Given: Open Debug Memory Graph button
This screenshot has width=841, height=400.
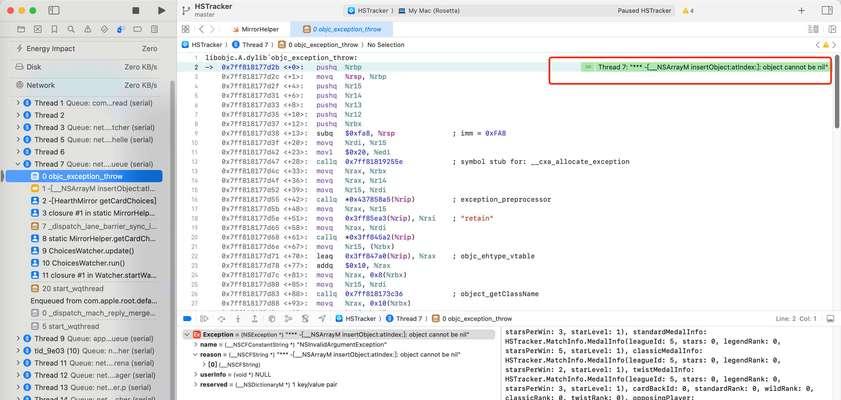Looking at the screenshot, I should point(288,318).
